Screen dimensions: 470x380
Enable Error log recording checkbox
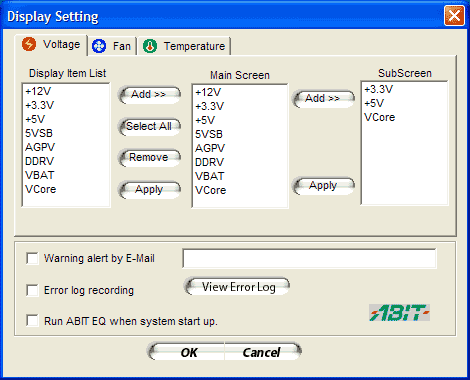click(32, 290)
